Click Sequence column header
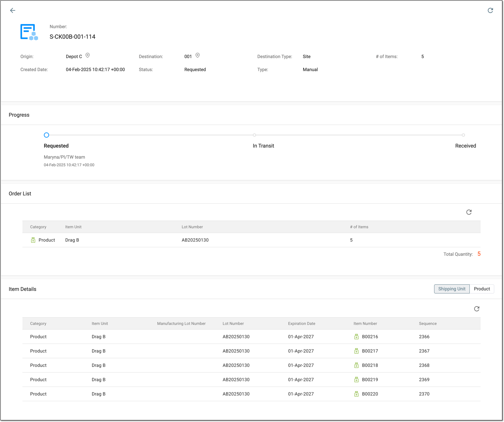 pos(428,324)
